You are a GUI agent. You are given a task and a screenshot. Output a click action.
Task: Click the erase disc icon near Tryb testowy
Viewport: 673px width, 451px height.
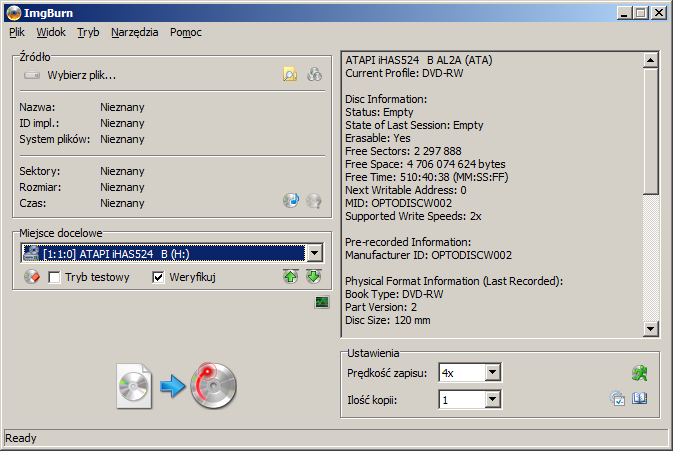click(x=32, y=277)
